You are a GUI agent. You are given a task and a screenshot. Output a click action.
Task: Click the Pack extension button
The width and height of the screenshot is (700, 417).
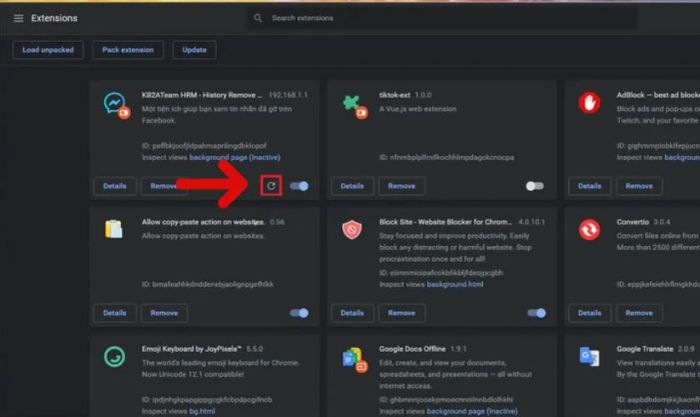coord(128,50)
